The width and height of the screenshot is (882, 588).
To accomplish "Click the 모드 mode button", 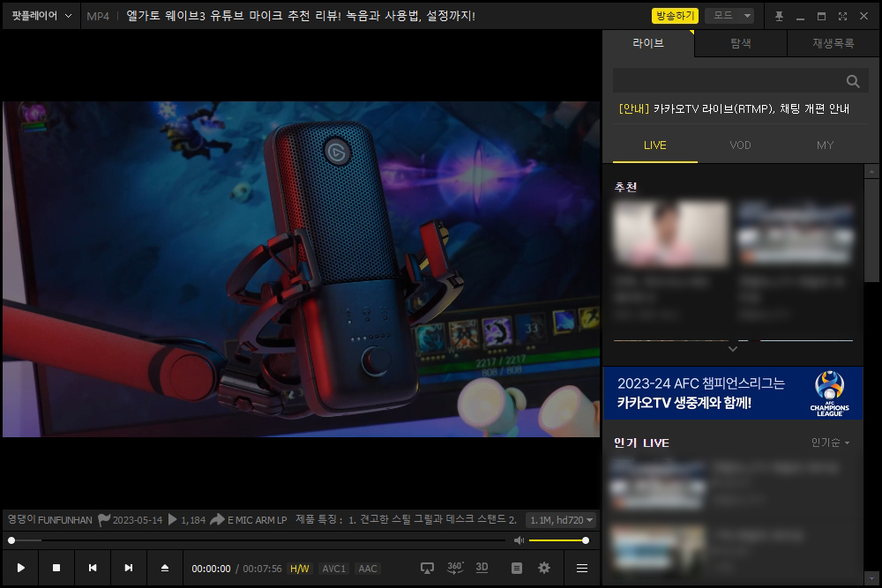I will tap(723, 16).
